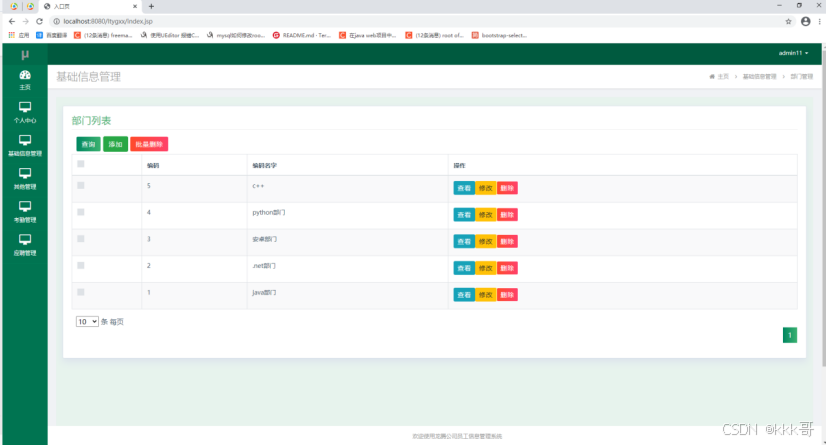Image resolution: width=826 pixels, height=445 pixels.
Task: Reload the page with the refresh icon
Action: click(x=39, y=21)
